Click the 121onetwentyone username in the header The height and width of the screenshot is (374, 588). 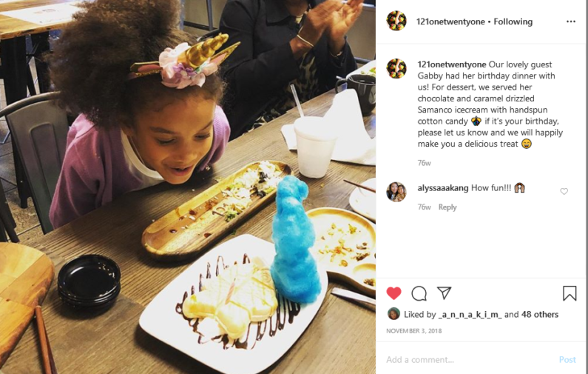(450, 21)
